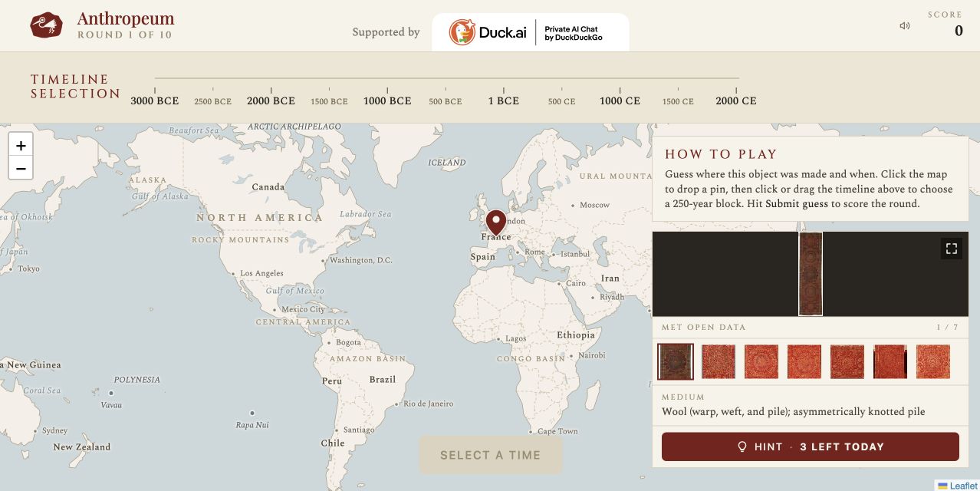Click the Nairobi label on the map

point(592,355)
